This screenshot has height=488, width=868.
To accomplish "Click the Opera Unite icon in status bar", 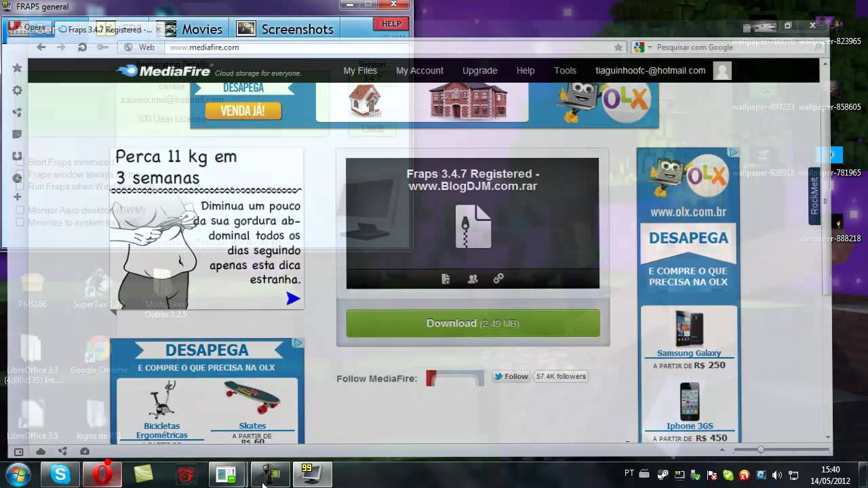I will (63, 451).
